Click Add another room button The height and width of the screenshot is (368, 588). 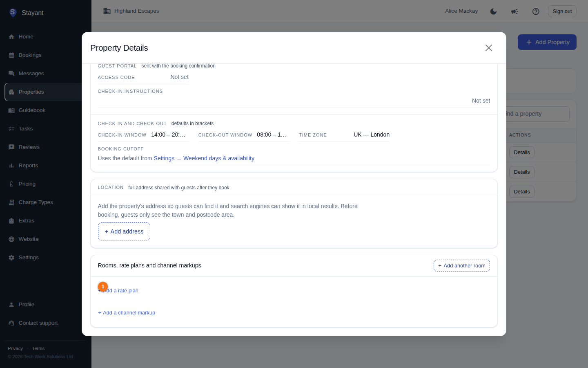pyautogui.click(x=462, y=266)
